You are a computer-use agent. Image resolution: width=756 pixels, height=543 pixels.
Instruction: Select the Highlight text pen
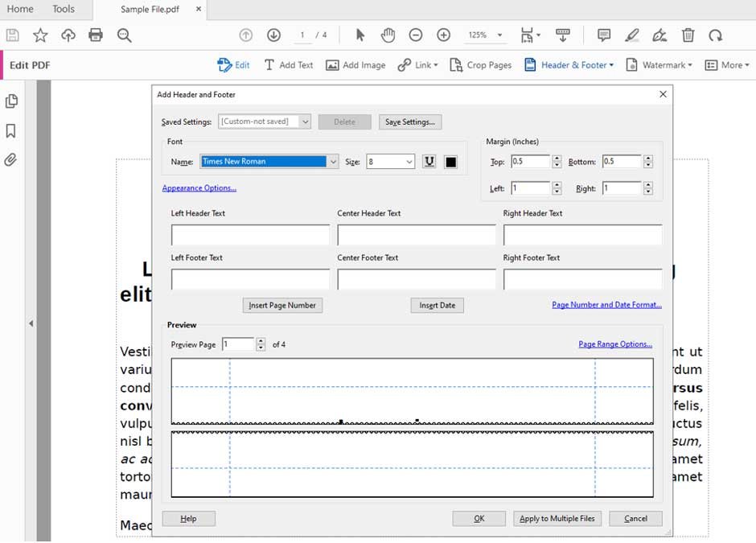[x=631, y=35]
